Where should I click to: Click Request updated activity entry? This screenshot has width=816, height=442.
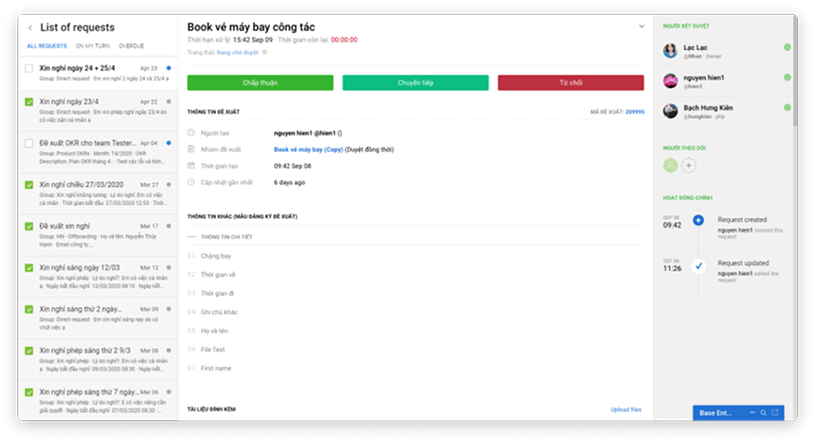coord(726,271)
